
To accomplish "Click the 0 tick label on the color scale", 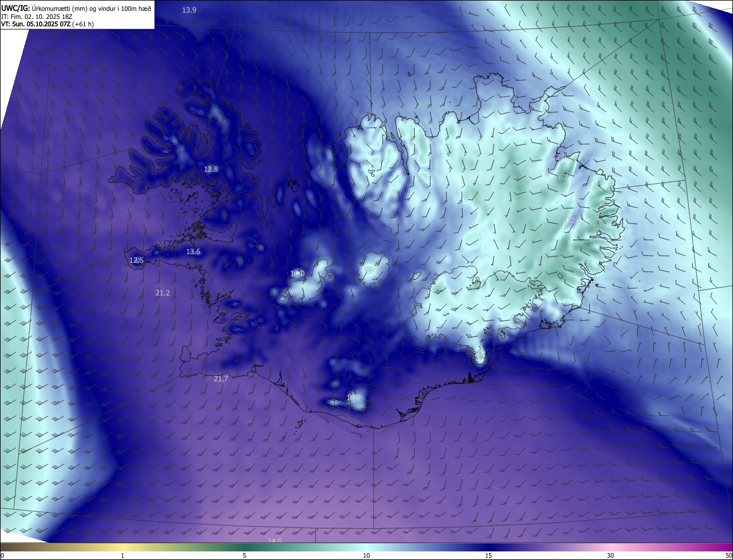I will 2,555.
